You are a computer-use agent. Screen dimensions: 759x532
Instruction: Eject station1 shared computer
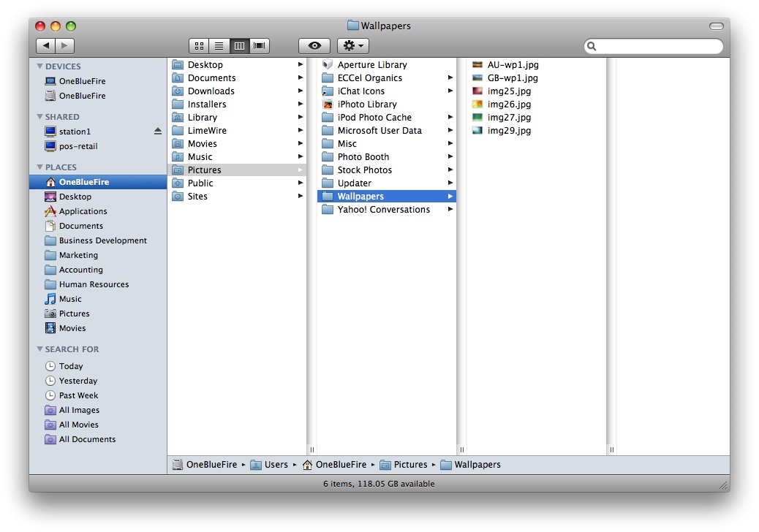tap(158, 131)
